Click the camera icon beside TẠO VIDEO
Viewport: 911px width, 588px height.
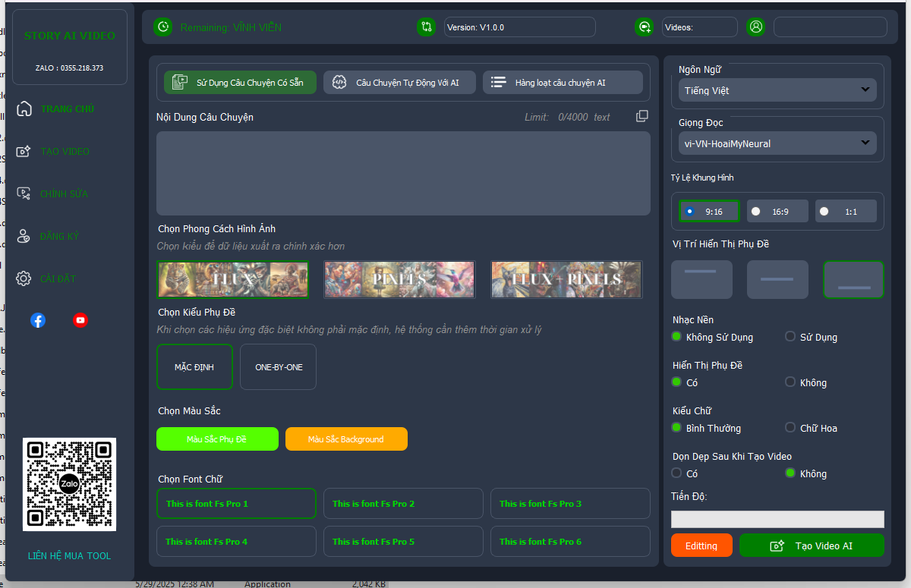tap(25, 151)
